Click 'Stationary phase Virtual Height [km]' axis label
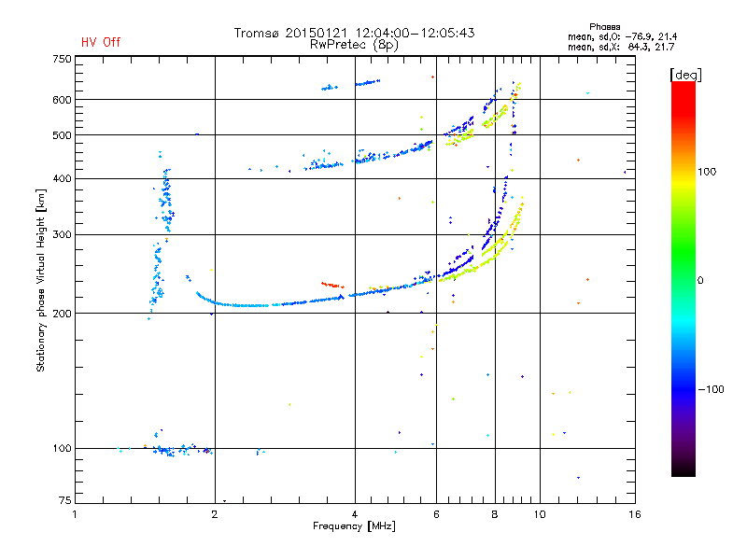Screen dimensions: 747x560 point(41,280)
